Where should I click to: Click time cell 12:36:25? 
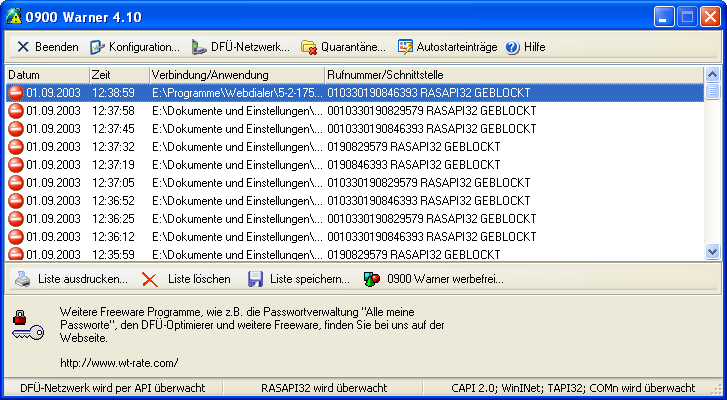click(x=114, y=218)
